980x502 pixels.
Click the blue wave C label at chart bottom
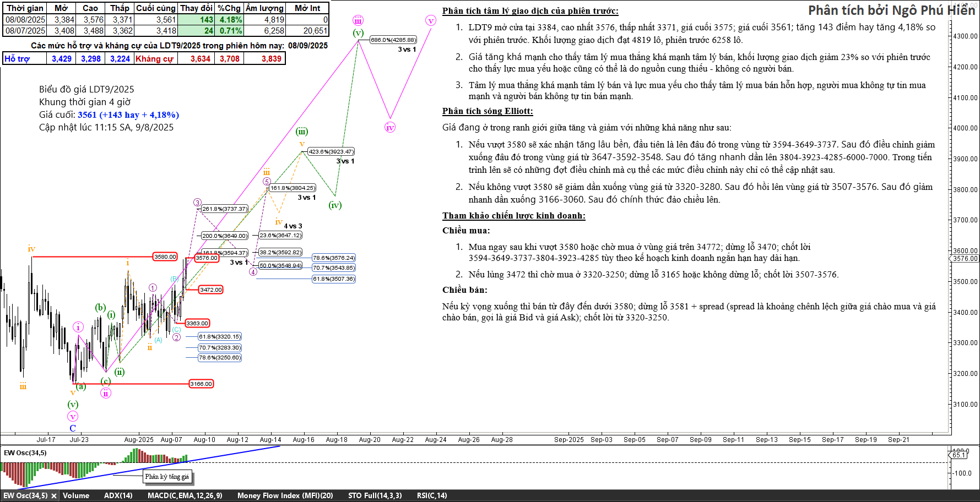73,428
